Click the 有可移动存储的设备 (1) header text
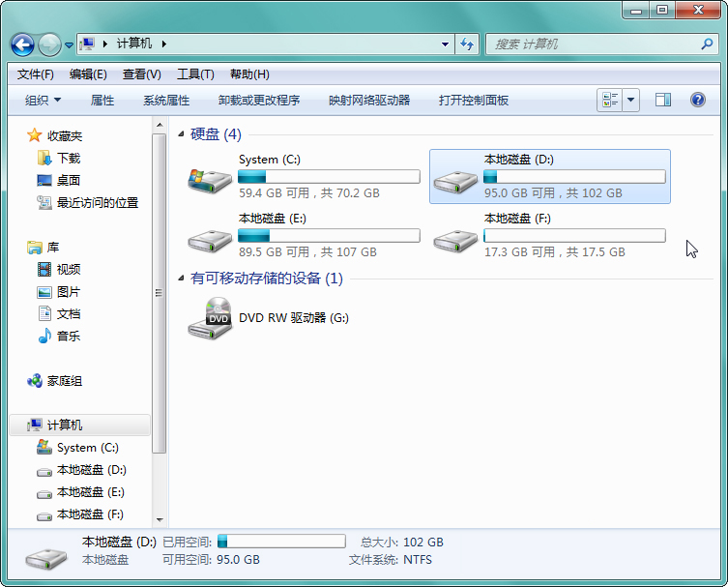This screenshot has height=587, width=728. [x=267, y=279]
